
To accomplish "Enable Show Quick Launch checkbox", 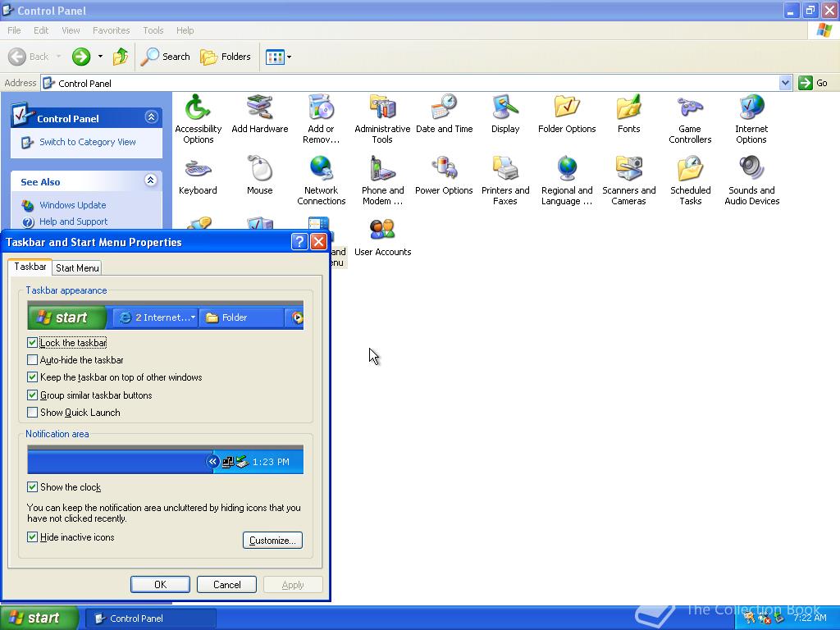I will (32, 412).
